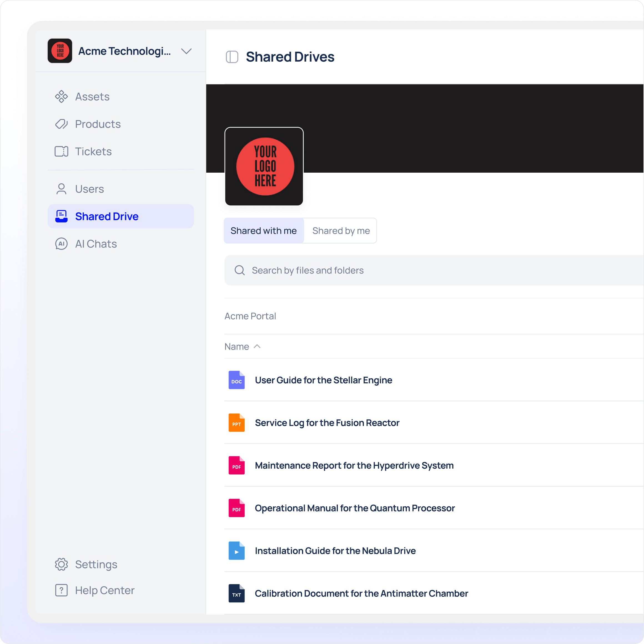Click the Assets icon in sidebar
Viewport: 644px width, 644px height.
click(61, 97)
